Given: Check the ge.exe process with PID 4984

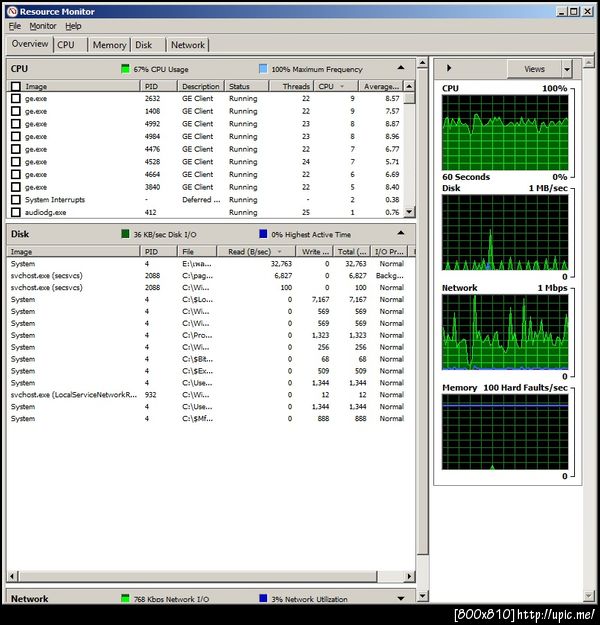Looking at the screenshot, I should click(16, 136).
